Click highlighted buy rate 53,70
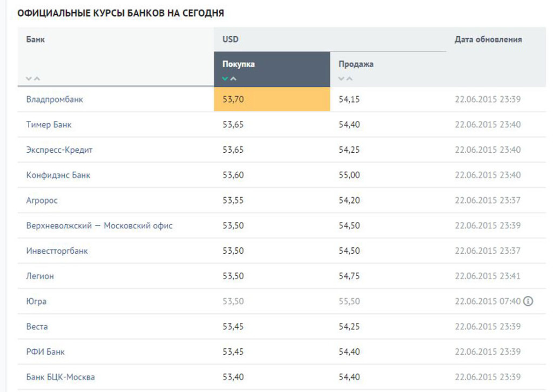553x392 pixels. pyautogui.click(x=272, y=99)
